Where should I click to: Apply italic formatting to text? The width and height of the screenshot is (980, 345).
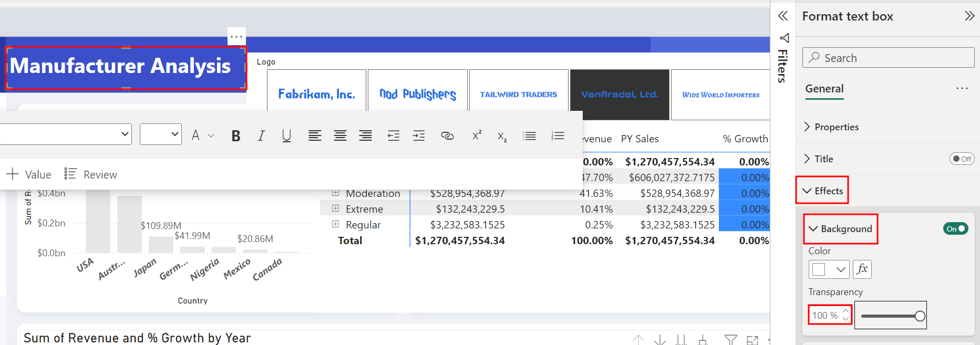click(261, 136)
